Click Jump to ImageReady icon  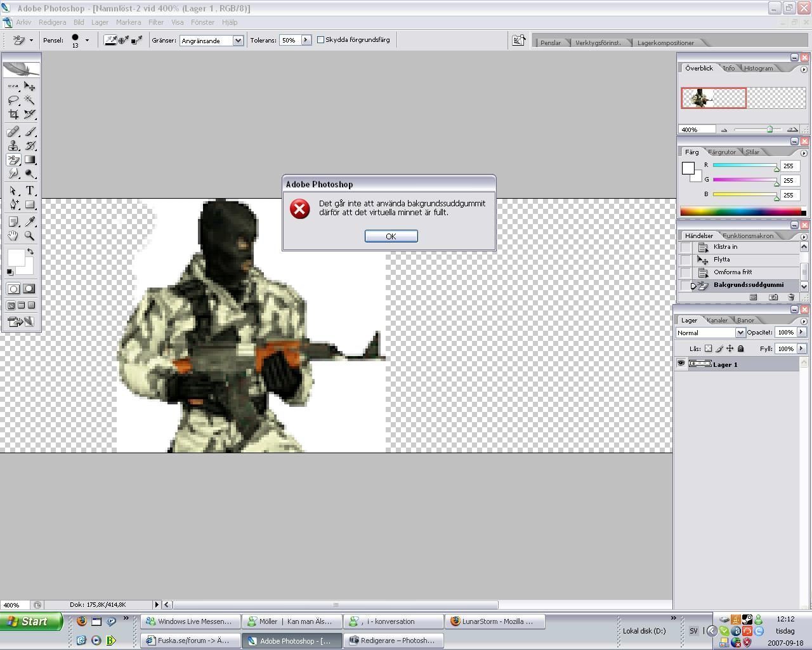click(21, 322)
